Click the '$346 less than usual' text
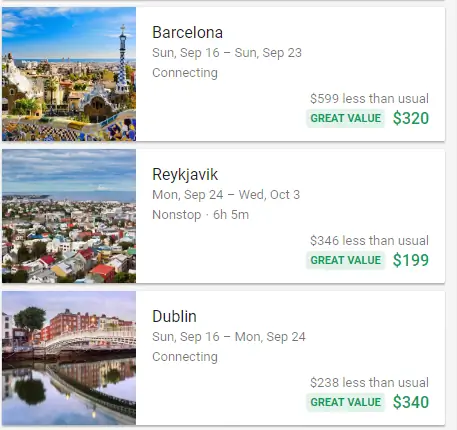Screen dimensions: 457x430 (x=369, y=241)
